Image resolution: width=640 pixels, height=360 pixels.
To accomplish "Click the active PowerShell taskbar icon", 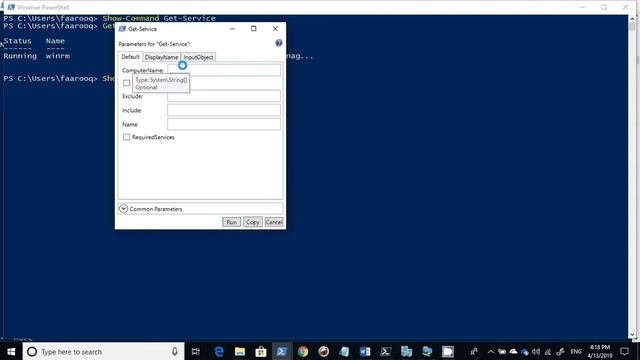I will [x=282, y=351].
